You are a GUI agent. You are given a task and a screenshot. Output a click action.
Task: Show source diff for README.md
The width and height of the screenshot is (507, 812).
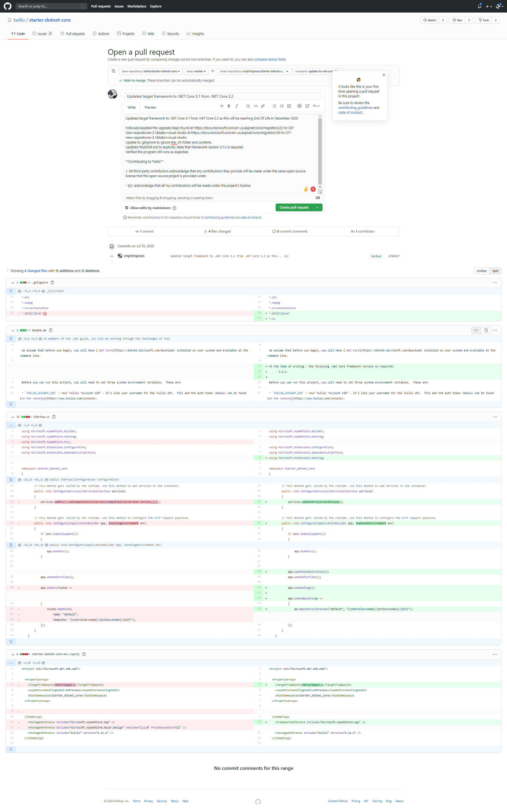[x=476, y=330]
